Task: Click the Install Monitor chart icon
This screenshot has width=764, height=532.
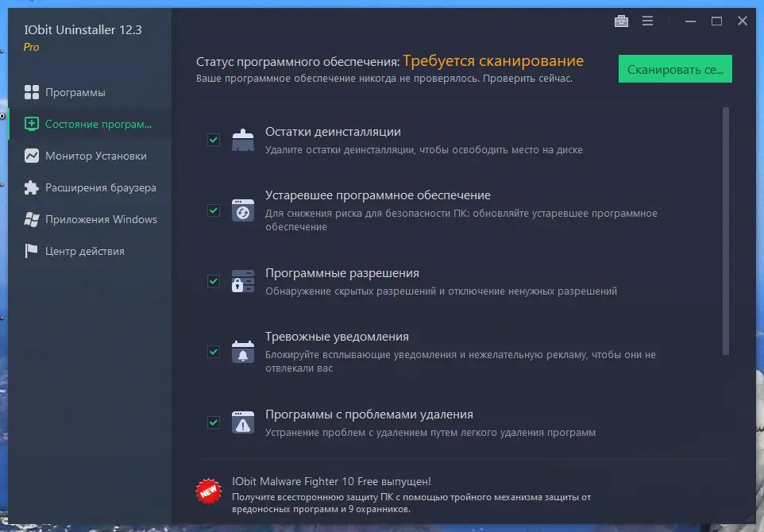Action: tap(32, 156)
